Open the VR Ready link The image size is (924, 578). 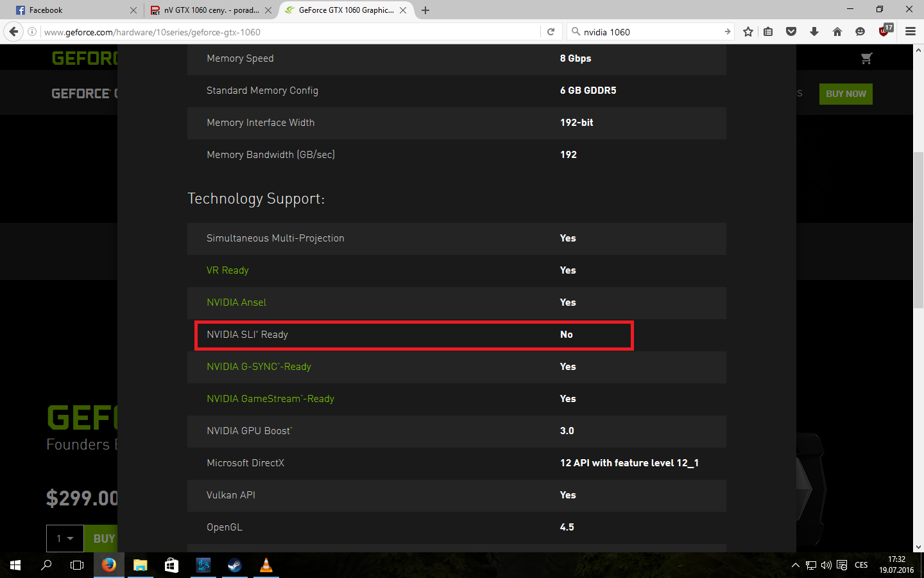tap(227, 270)
